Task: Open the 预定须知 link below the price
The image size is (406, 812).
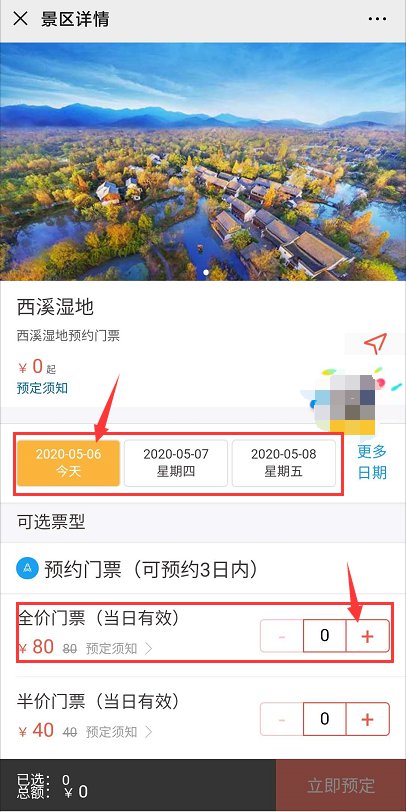Action: (42, 388)
